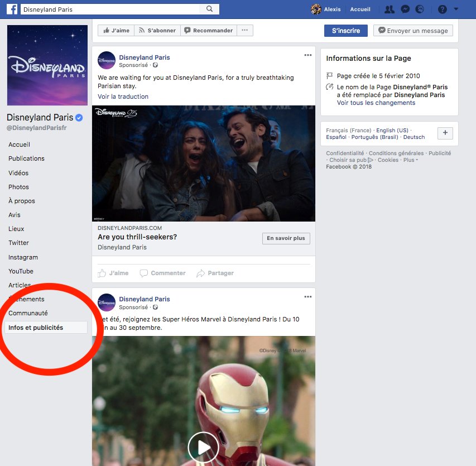Click the search magnifier icon
This screenshot has width=476, height=466.
pyautogui.click(x=209, y=9)
